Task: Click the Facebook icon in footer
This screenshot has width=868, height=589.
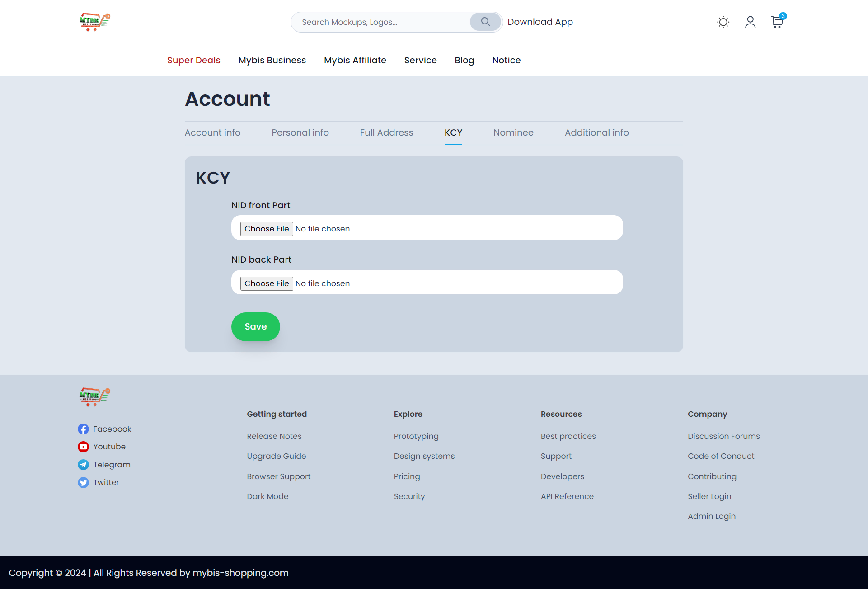Action: [83, 429]
